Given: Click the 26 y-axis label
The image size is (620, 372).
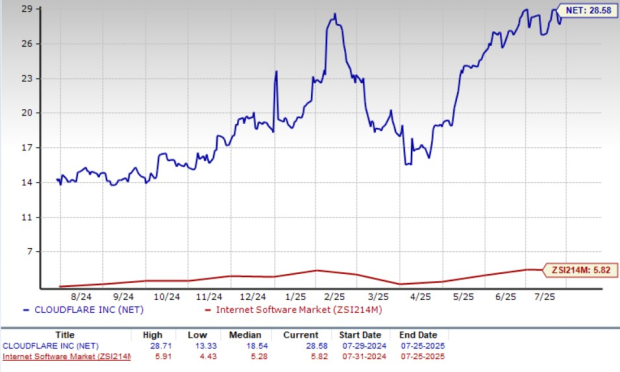Looking at the screenshot, I should pos(27,43).
